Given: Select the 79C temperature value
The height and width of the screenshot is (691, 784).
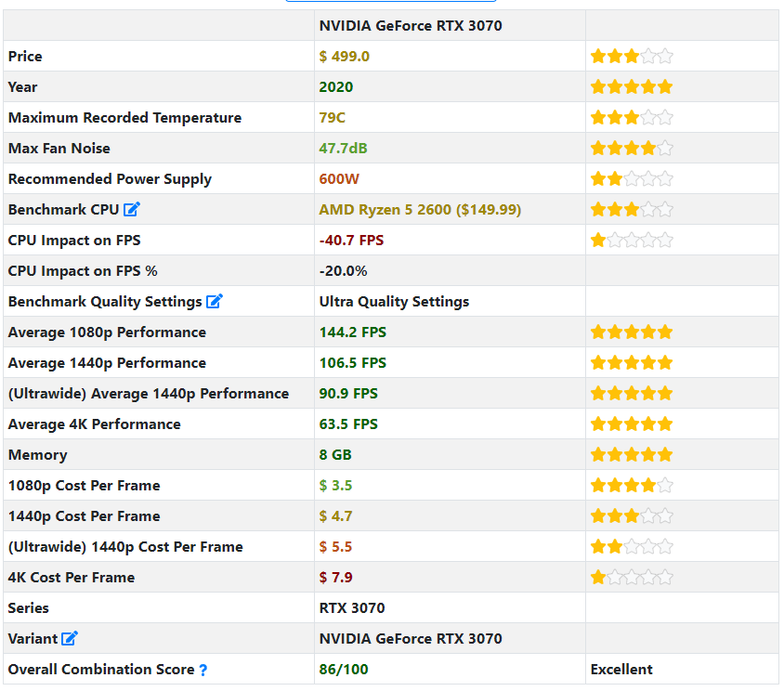Looking at the screenshot, I should (x=332, y=118).
